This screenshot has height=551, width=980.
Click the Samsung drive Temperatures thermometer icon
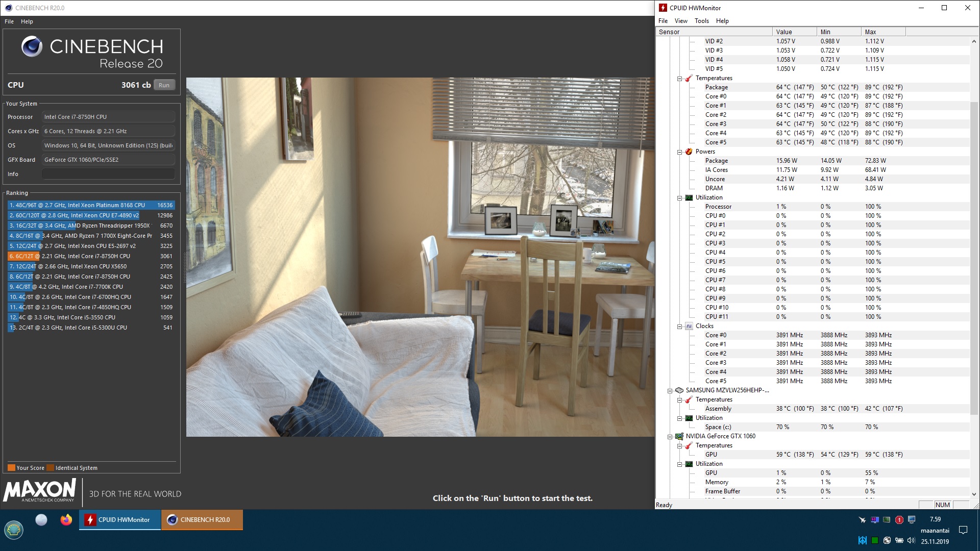pos(689,399)
